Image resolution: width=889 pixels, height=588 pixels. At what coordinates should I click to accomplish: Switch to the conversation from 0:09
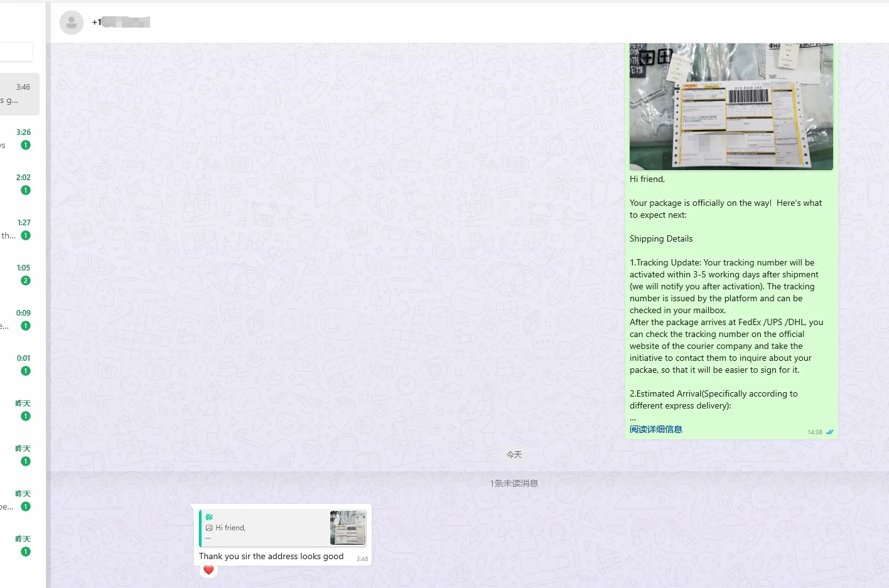(19, 319)
